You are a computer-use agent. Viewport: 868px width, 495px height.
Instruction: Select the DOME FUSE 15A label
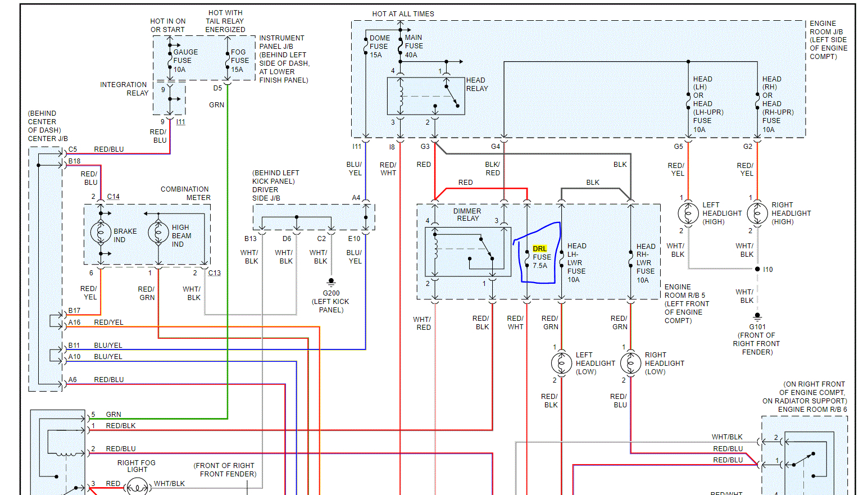[379, 47]
